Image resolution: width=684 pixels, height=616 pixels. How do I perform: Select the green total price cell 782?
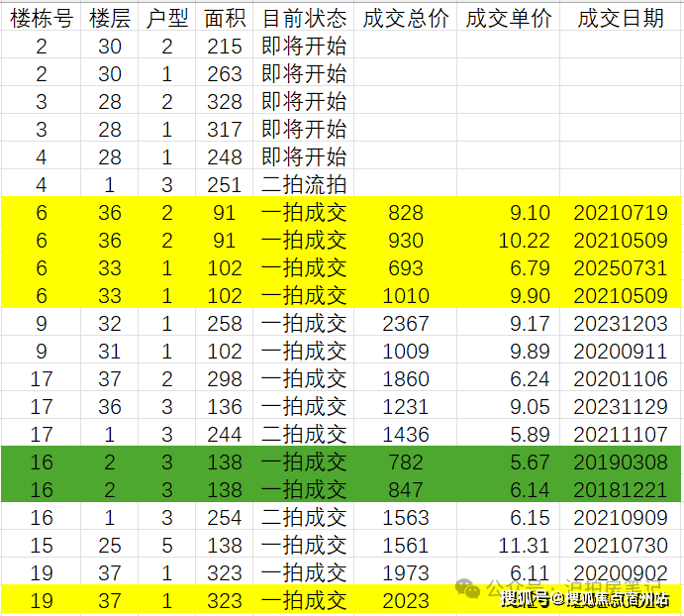406,462
